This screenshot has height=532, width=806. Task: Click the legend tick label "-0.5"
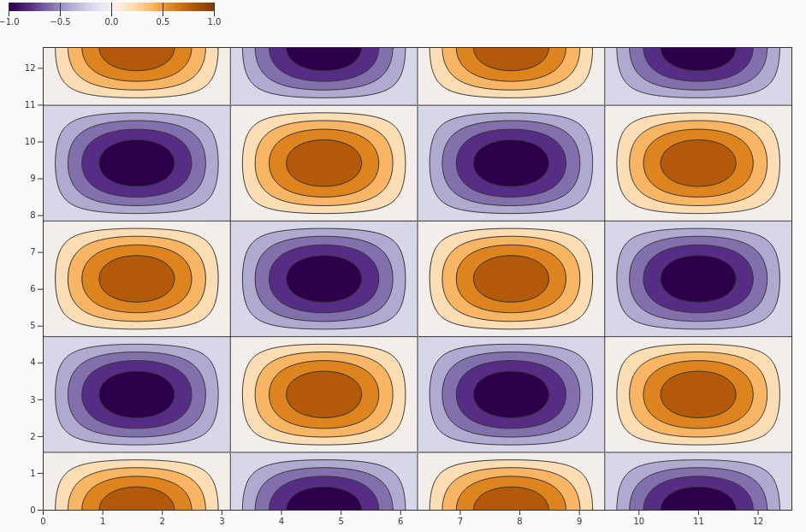pyautogui.click(x=60, y=21)
